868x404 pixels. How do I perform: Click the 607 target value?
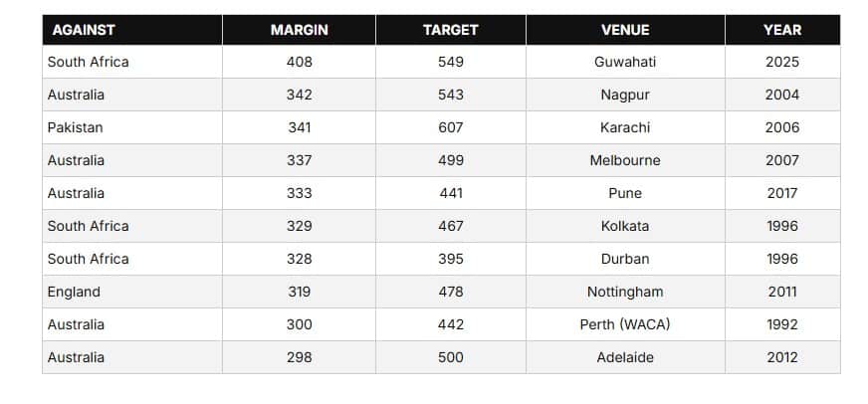450,127
